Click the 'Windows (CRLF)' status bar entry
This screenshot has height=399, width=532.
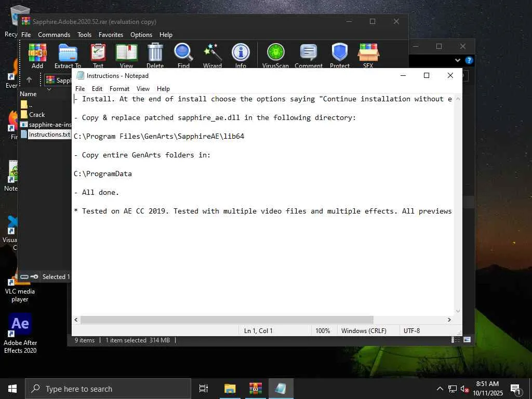[x=364, y=330]
